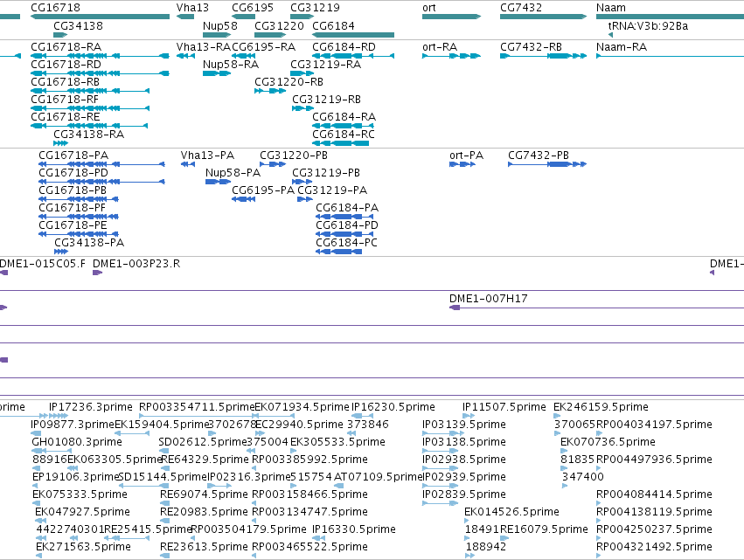Open the CG6184 gene label

(x=333, y=25)
